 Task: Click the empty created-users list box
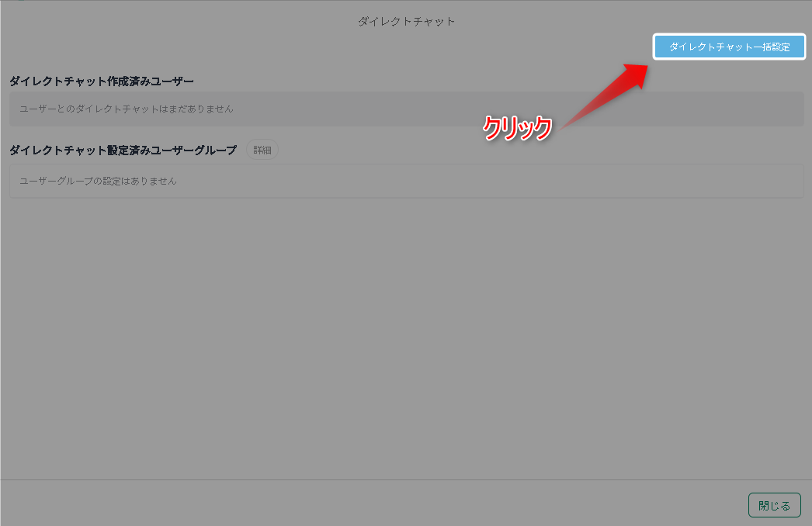click(x=407, y=109)
